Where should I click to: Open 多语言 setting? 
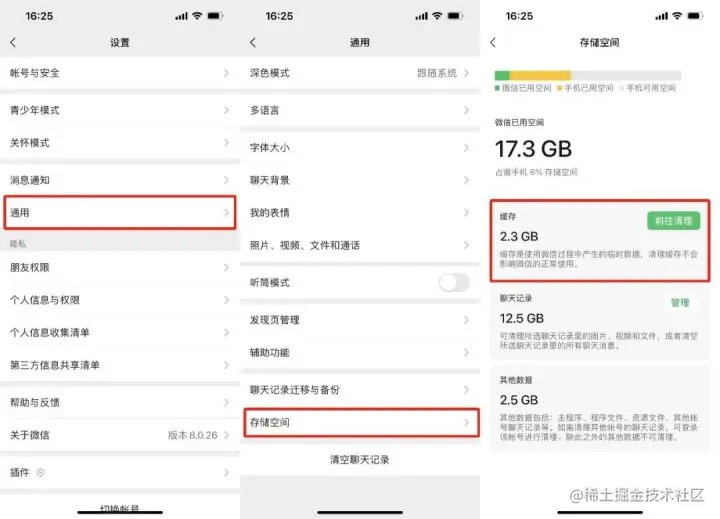360,110
